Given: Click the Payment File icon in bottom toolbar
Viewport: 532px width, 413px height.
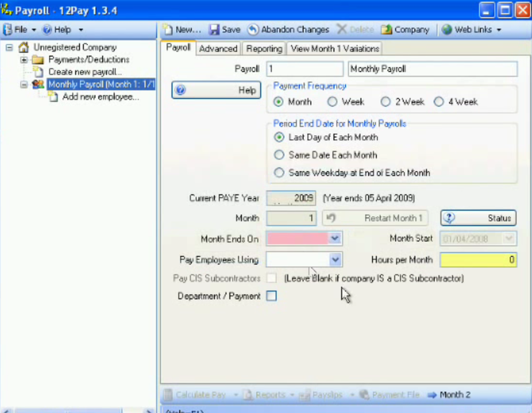Looking at the screenshot, I should (364, 395).
